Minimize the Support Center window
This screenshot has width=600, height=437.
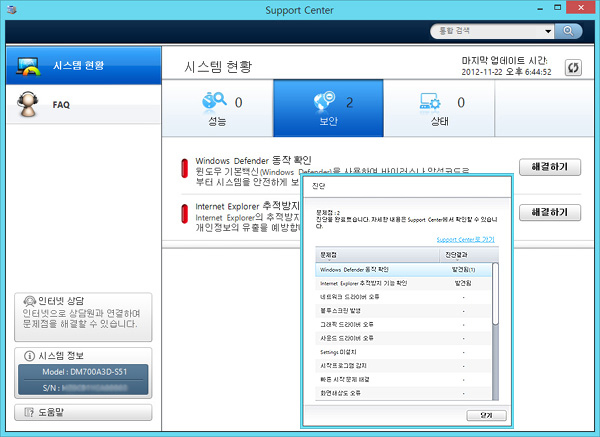(540, 9)
